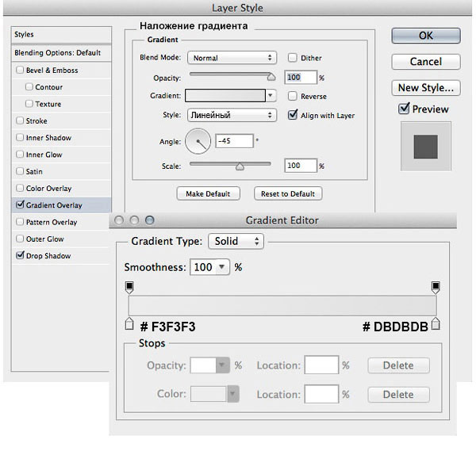476x451 pixels.
Task: Toggle the Reverse checkbox
Action: (292, 96)
